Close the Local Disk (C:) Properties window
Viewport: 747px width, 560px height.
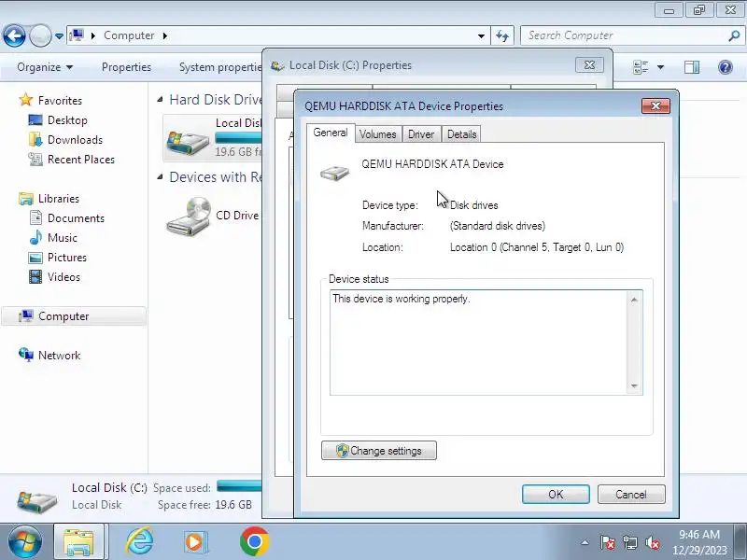click(589, 64)
